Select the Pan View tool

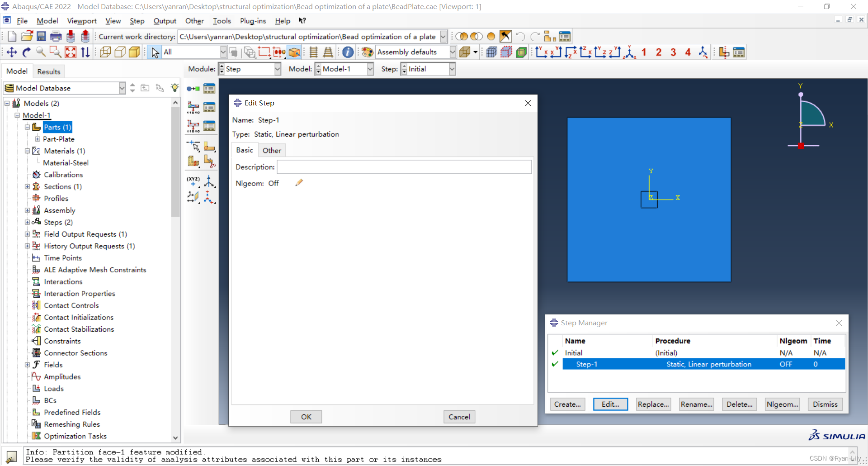[x=12, y=52]
